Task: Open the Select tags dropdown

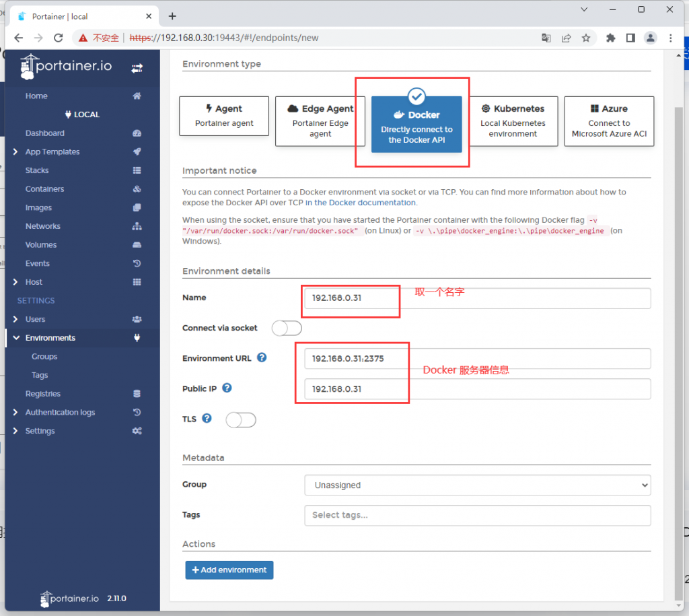Action: [478, 515]
